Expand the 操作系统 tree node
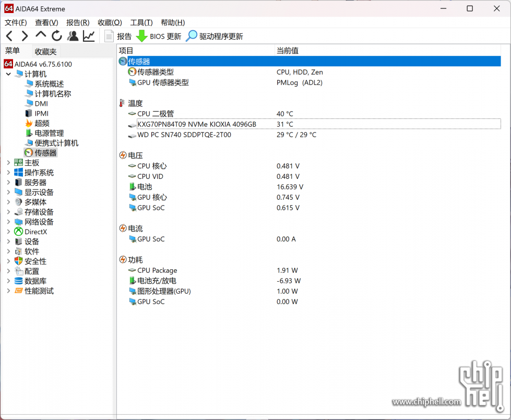The image size is (511, 420). tap(8, 172)
